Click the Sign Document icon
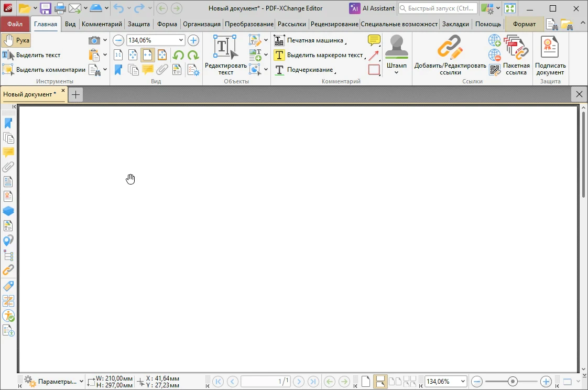Screen dimensions: 588x390 click(x=550, y=48)
